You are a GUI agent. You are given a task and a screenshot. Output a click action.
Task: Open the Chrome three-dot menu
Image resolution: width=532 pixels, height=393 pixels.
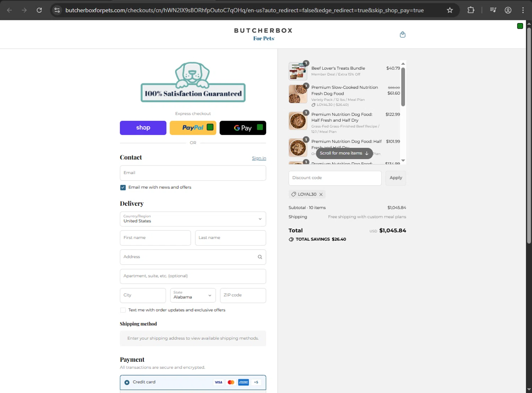point(523,10)
